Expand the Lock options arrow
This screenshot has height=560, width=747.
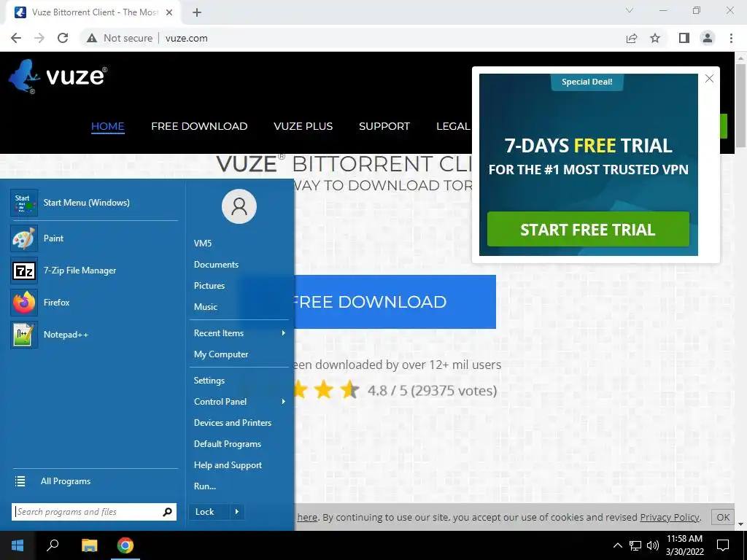(x=237, y=512)
